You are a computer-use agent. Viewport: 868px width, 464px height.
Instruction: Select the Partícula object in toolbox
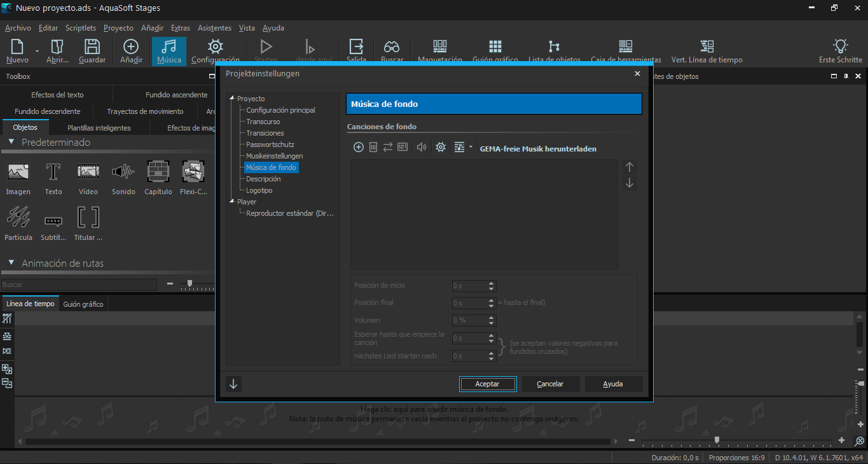coord(18,224)
